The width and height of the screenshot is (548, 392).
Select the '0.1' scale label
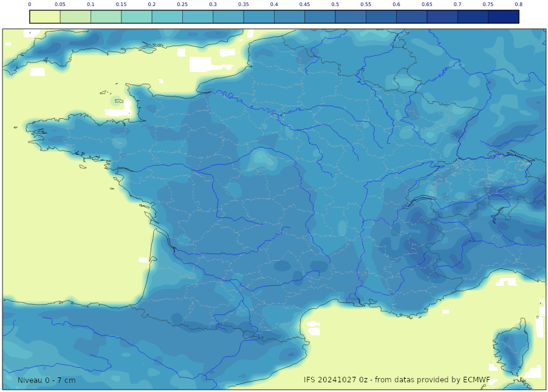click(91, 4)
